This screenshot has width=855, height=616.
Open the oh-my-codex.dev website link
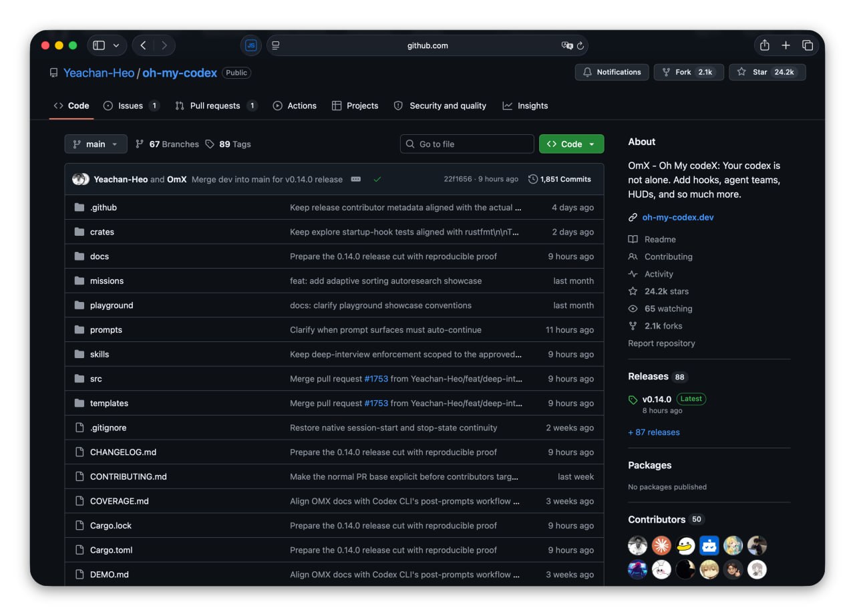click(x=677, y=217)
